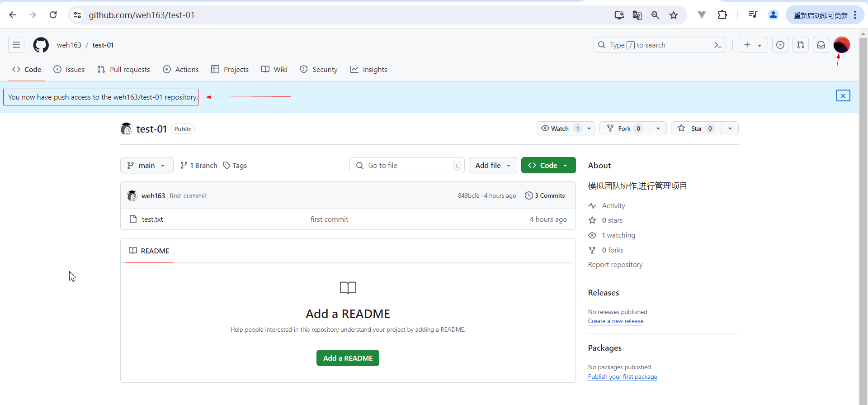Open the media control icon in browser toolbar

pyautogui.click(x=753, y=15)
